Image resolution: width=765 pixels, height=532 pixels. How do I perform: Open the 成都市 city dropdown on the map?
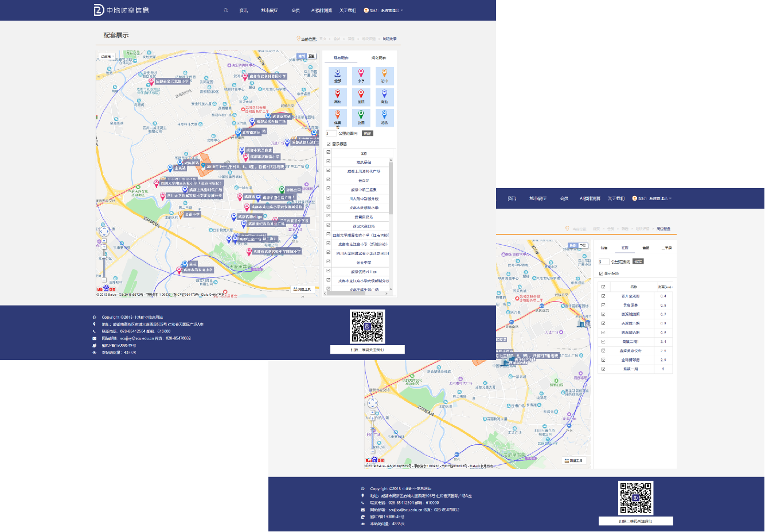point(106,57)
